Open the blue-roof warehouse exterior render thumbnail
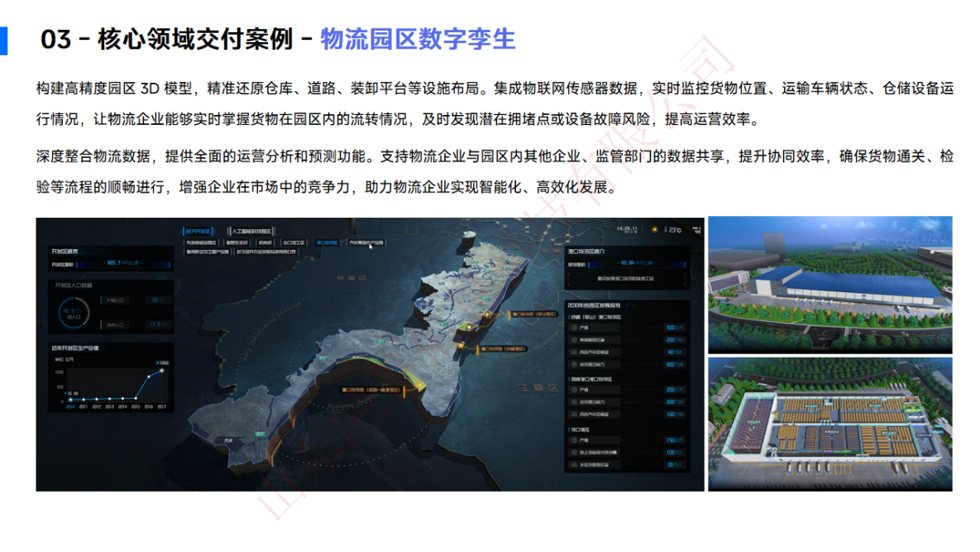This screenshot has width=980, height=552. 830,285
